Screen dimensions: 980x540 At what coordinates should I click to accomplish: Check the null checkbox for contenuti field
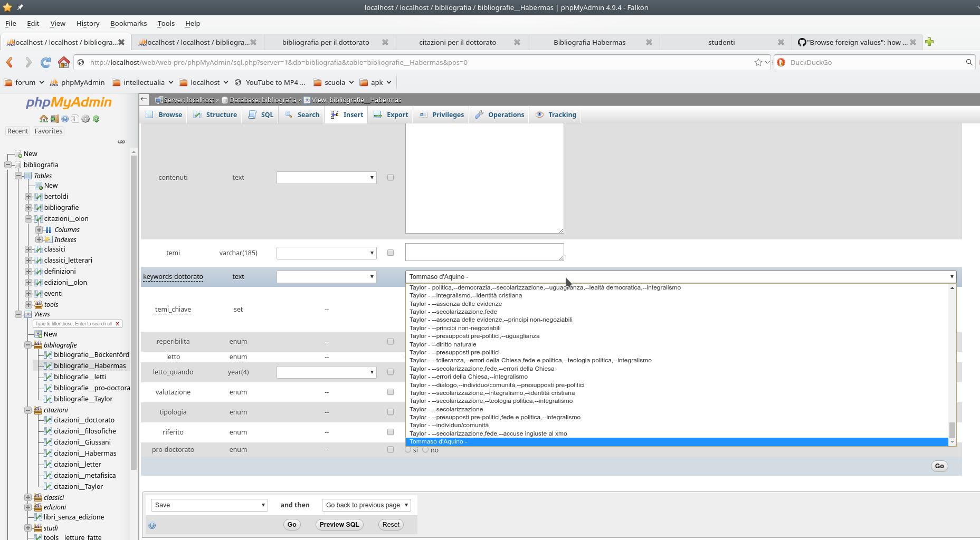click(391, 177)
